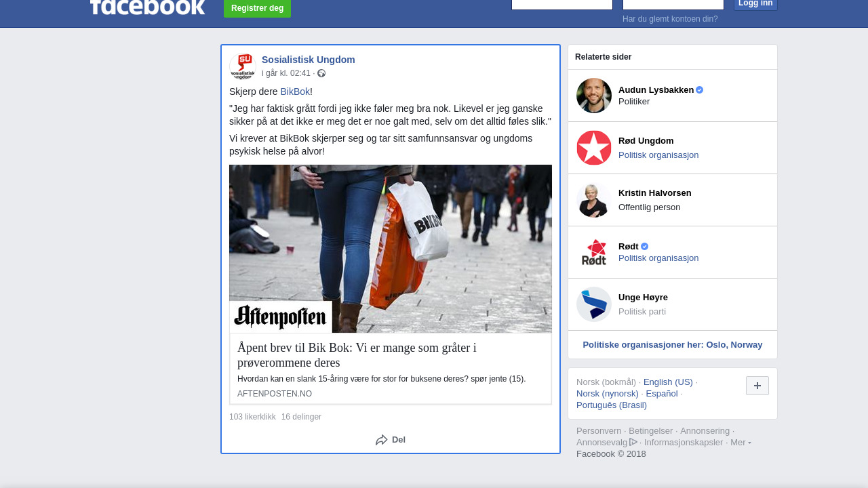Click the Logg inn button
Viewport: 868px width, 488px height.
pyautogui.click(x=755, y=5)
